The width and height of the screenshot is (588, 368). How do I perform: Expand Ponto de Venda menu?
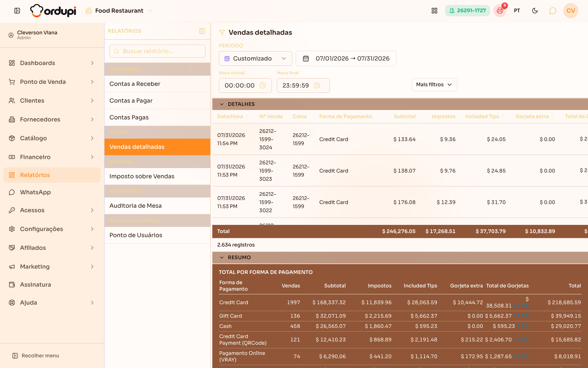pos(52,82)
